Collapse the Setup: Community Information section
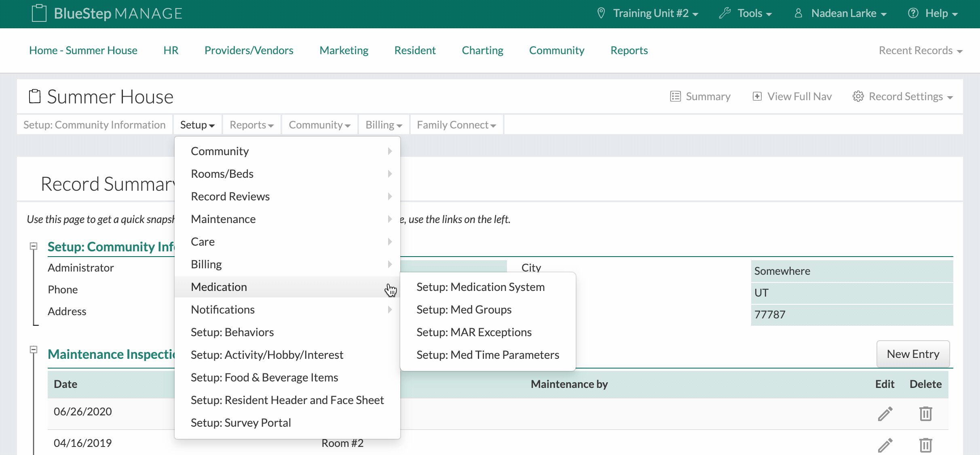Screen dimensions: 980x455 coord(34,246)
